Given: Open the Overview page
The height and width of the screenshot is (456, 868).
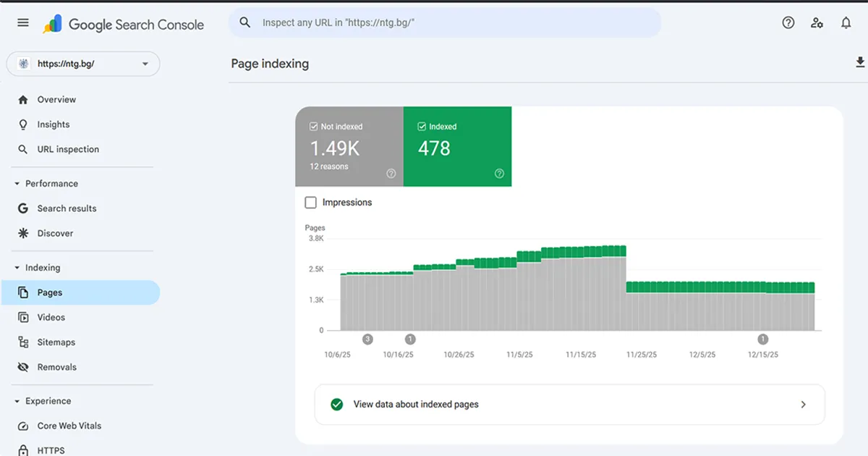Looking at the screenshot, I should click(56, 99).
